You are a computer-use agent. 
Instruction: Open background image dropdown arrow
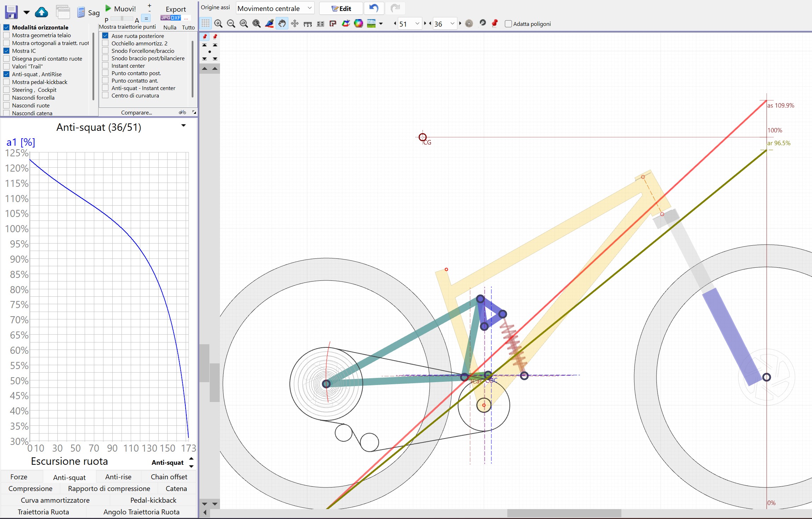pos(381,24)
